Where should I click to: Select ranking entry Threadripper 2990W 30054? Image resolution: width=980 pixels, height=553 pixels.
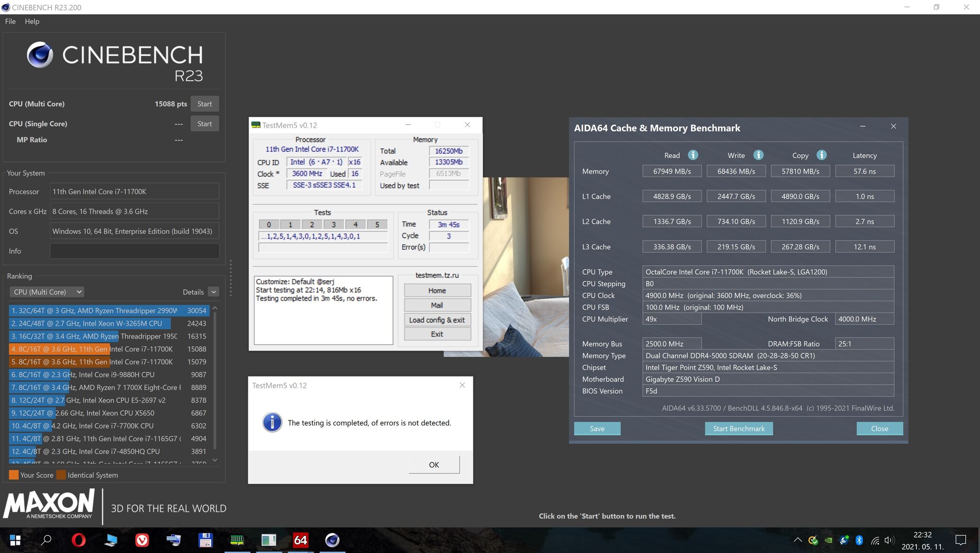[109, 311]
